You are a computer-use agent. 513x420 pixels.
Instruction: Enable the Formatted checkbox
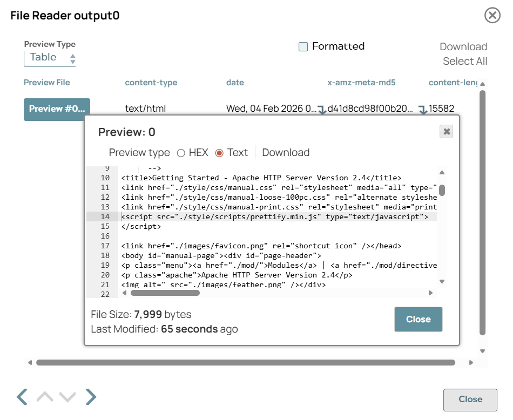[303, 46]
